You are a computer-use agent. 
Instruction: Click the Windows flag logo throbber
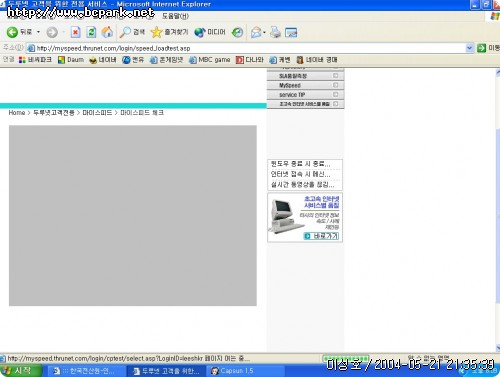click(x=495, y=16)
